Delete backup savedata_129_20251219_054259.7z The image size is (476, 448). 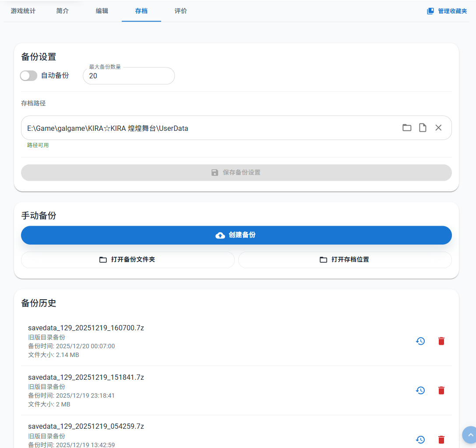(441, 440)
